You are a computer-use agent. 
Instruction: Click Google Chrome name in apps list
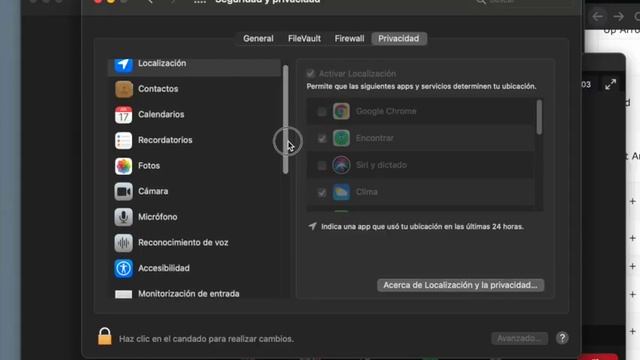tap(386, 111)
